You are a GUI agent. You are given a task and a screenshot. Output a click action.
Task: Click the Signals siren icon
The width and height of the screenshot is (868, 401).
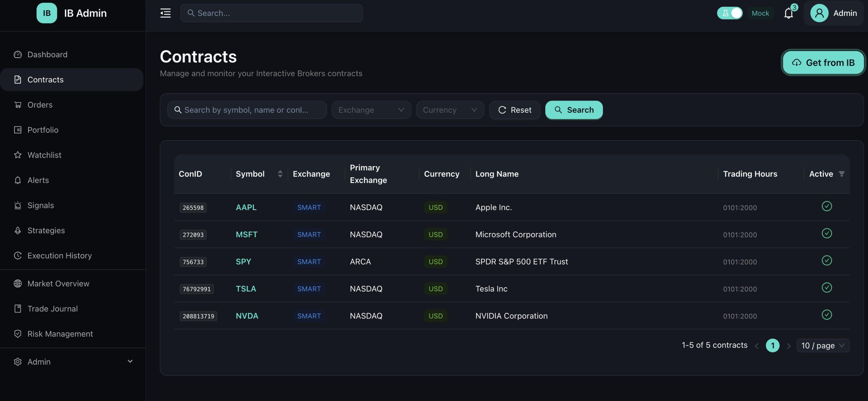[18, 205]
